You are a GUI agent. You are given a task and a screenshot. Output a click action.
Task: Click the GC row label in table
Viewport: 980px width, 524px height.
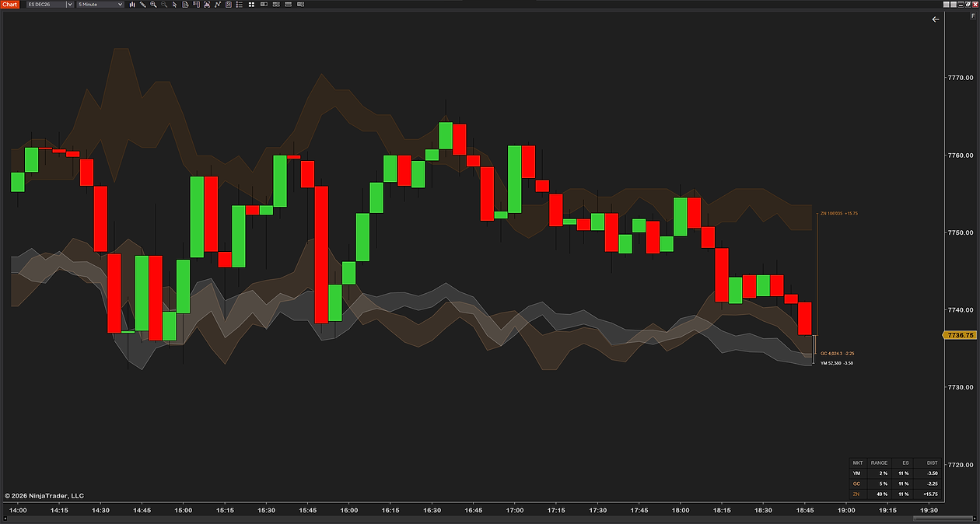coord(857,484)
